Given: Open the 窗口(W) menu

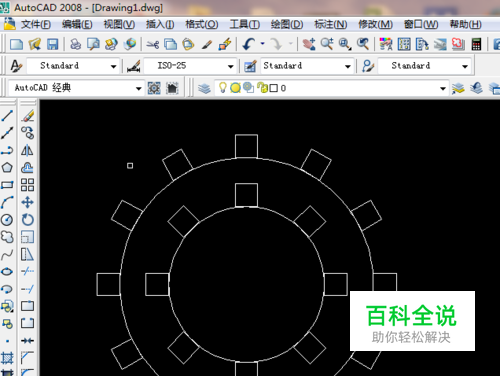Looking at the screenshot, I should tap(421, 24).
